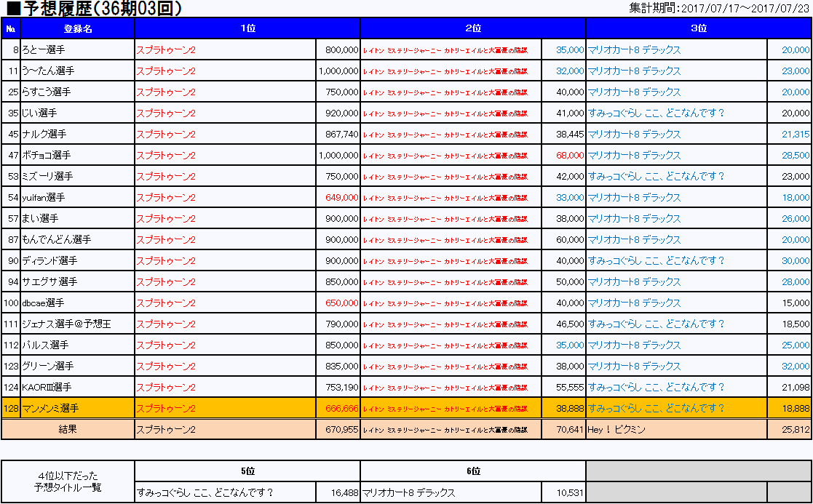Click the red 650,000 value
This screenshot has height=504, width=813.
click(341, 303)
